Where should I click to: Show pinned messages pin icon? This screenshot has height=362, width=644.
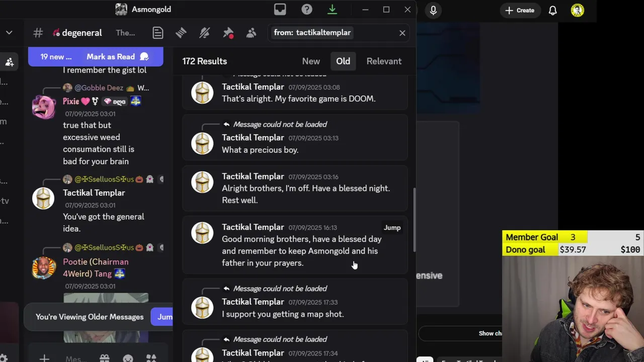tap(228, 33)
